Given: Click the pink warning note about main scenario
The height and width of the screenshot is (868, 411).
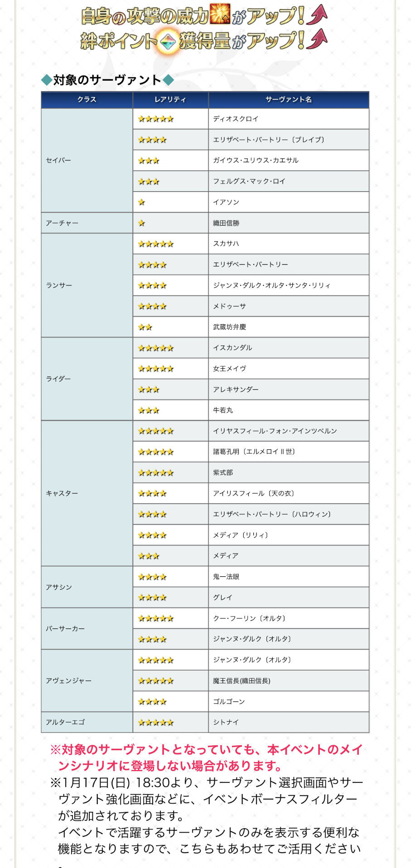Looking at the screenshot, I should click(x=206, y=757).
